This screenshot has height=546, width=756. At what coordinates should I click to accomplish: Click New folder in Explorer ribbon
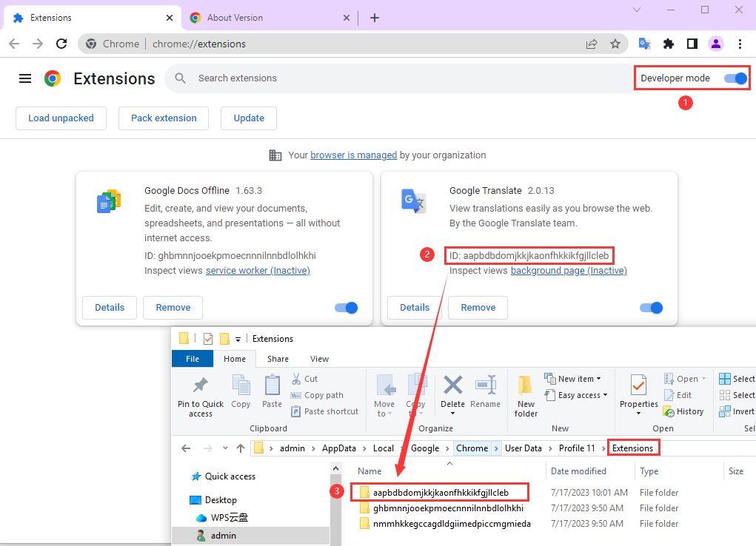tap(526, 396)
